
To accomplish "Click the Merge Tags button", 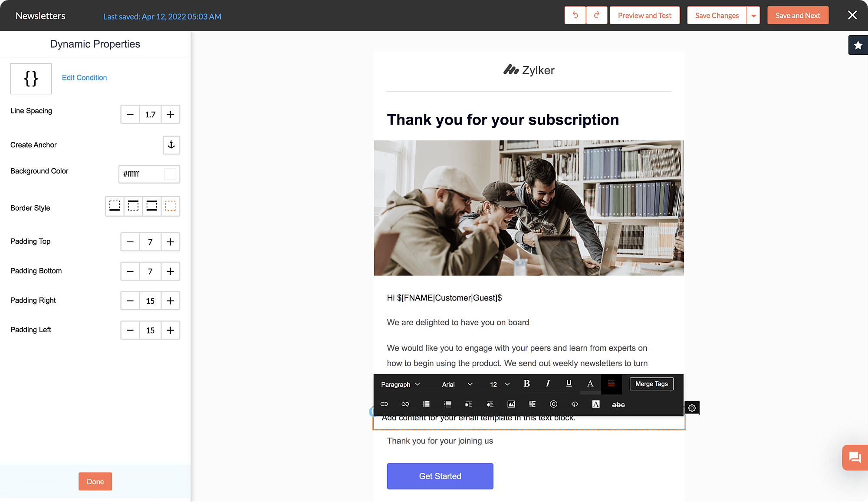I will [651, 384].
